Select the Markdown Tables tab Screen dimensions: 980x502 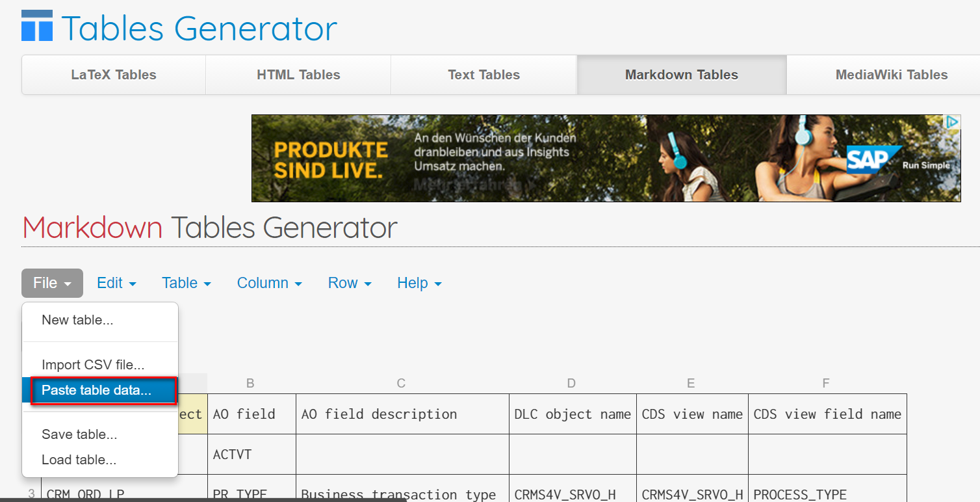click(x=682, y=75)
